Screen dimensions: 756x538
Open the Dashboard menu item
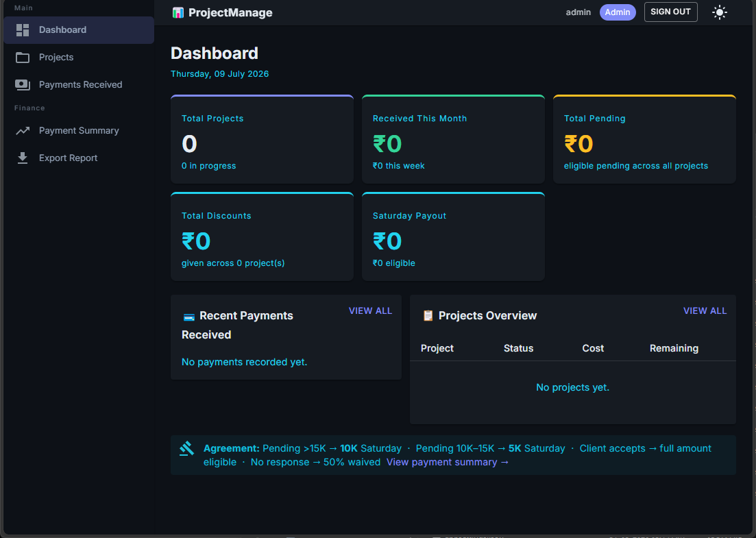coord(79,30)
